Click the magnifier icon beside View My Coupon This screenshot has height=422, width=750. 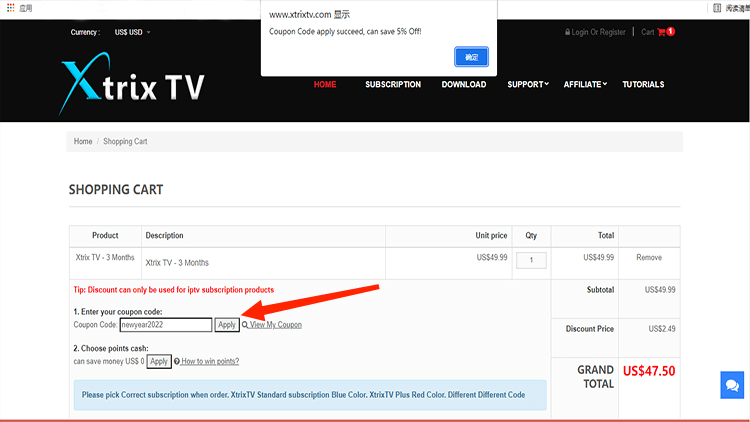(x=245, y=325)
